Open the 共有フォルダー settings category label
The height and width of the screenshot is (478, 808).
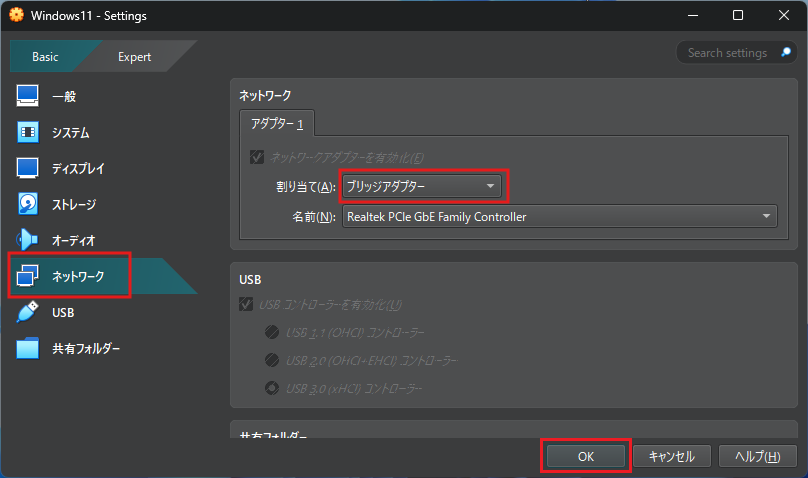86,349
